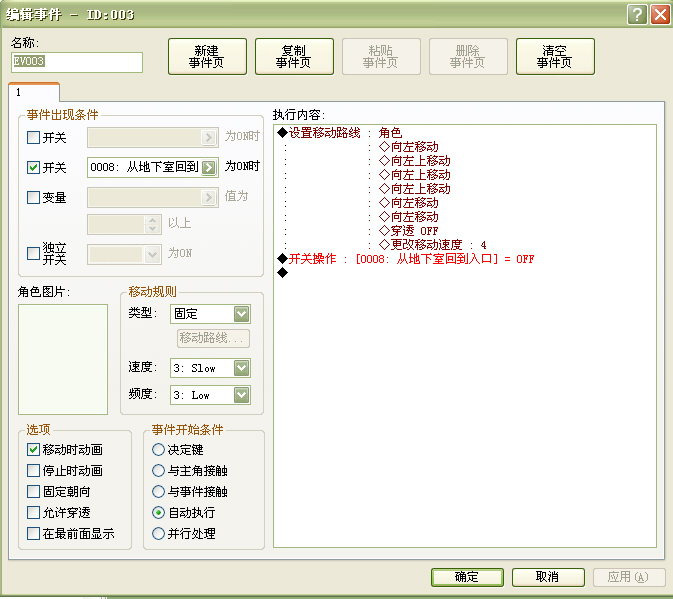Enable the 变量 condition checkbox
Screen dimensions: 673x599
tap(33, 197)
